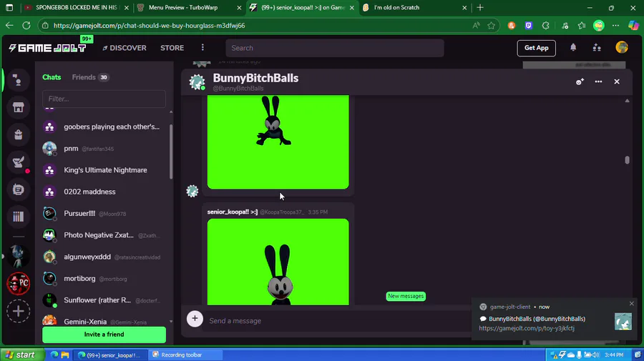Open the Recording toolbar taskbar item
644x361 pixels.
click(185, 355)
